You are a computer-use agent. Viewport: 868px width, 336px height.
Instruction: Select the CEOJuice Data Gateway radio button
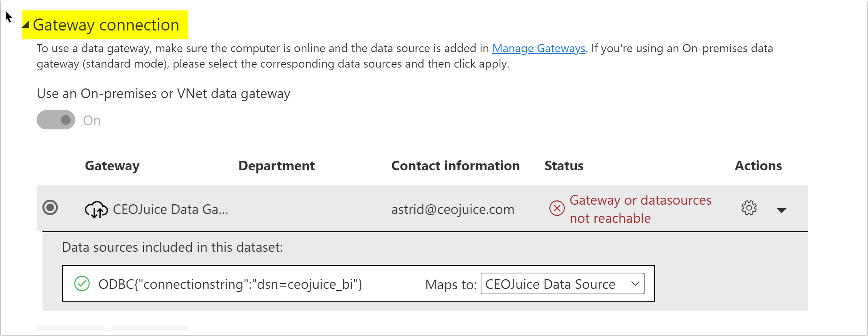pyautogui.click(x=50, y=207)
